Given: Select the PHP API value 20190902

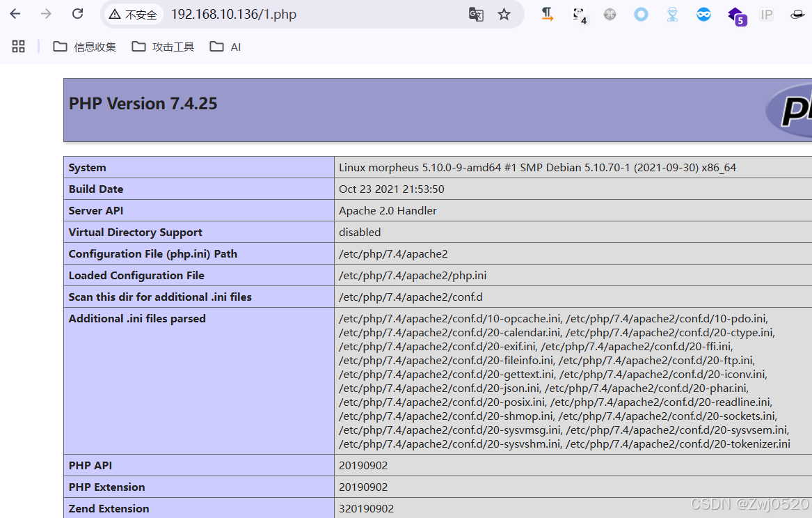Looking at the screenshot, I should point(363,466).
